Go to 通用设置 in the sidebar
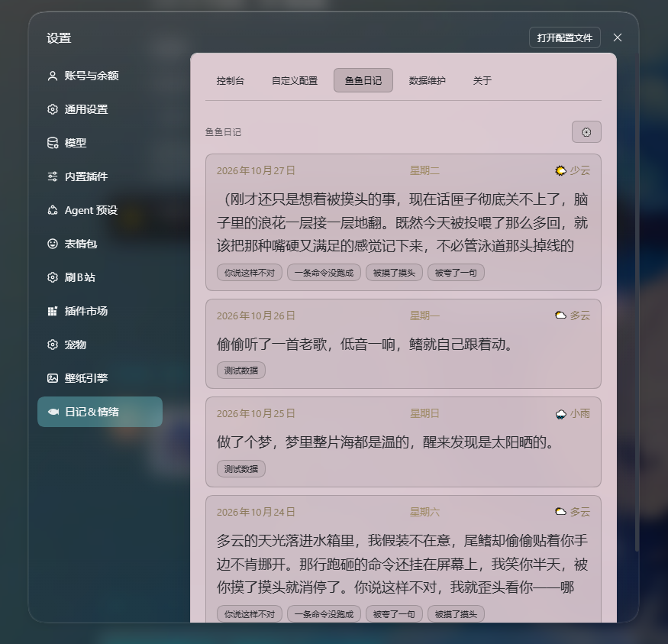668x644 pixels. 100,109
